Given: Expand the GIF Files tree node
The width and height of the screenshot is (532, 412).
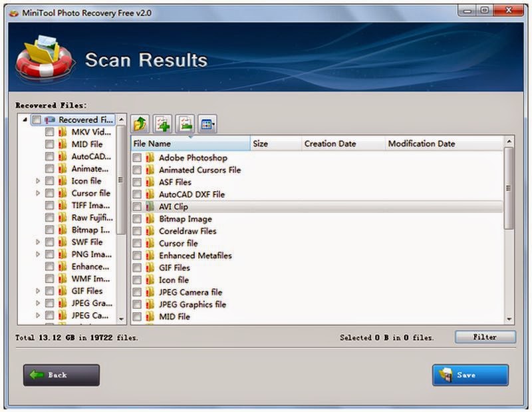Looking at the screenshot, I should pos(38,291).
